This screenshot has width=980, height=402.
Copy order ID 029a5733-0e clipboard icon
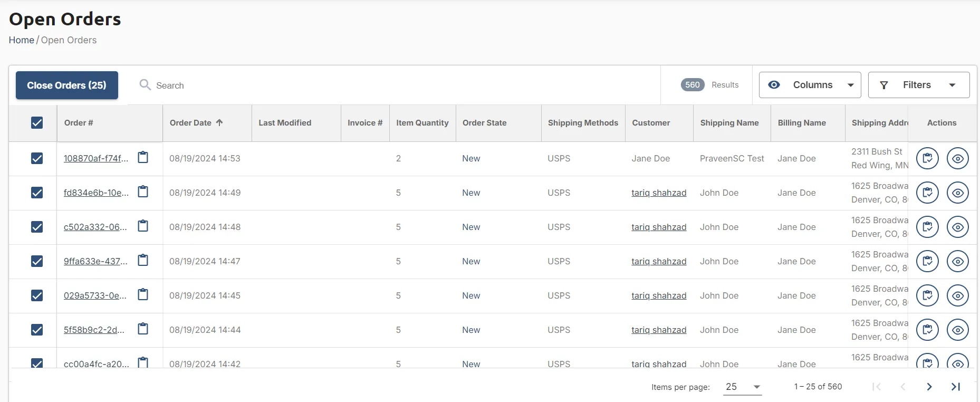click(143, 294)
